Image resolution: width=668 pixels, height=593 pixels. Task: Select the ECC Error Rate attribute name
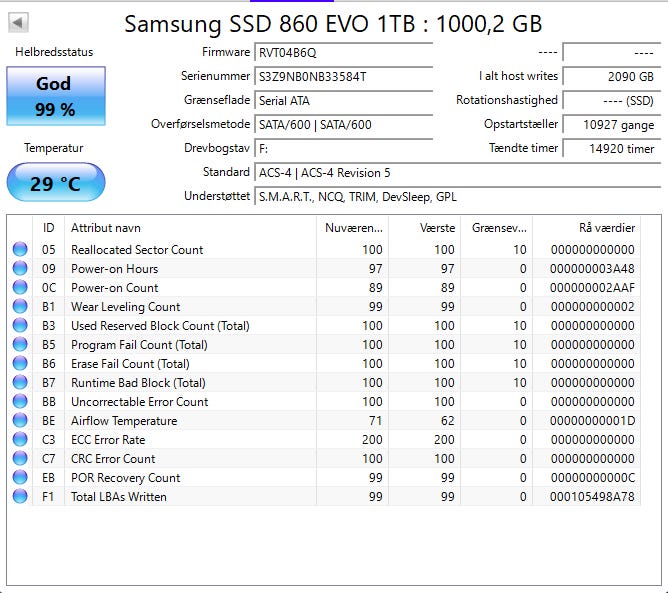tap(108, 440)
